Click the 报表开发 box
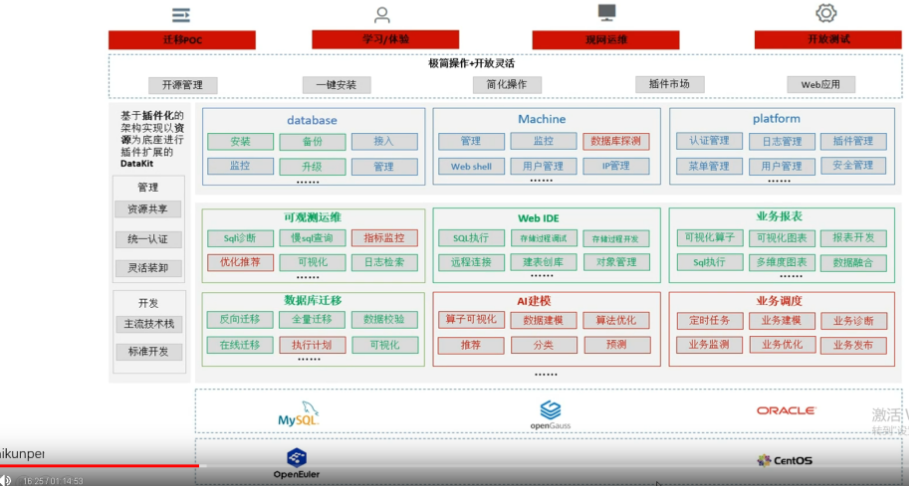 pos(853,238)
